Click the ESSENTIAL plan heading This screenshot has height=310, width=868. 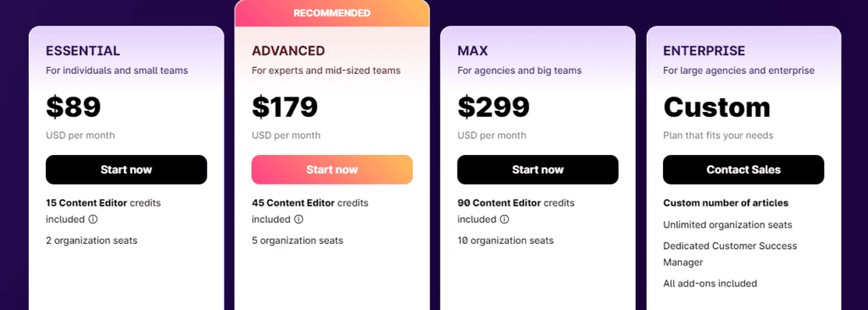click(83, 51)
